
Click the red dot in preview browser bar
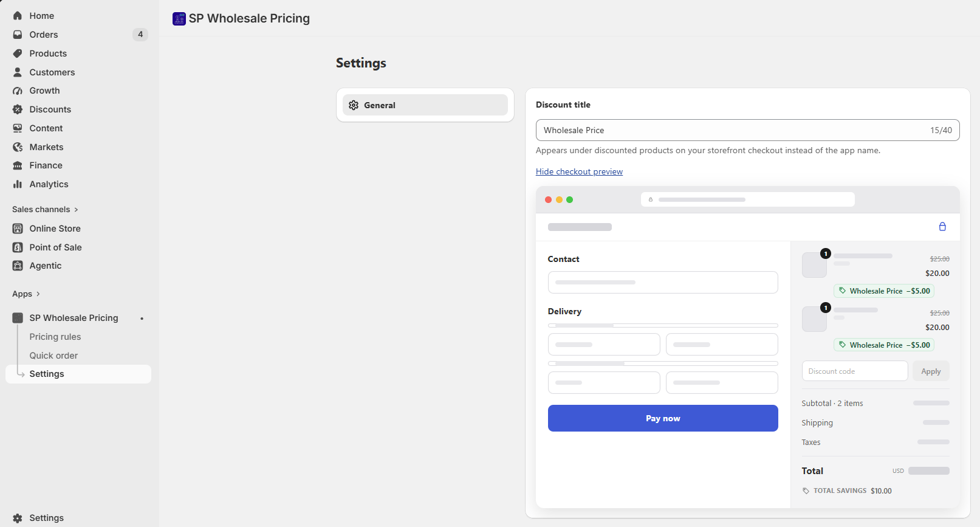click(549, 199)
